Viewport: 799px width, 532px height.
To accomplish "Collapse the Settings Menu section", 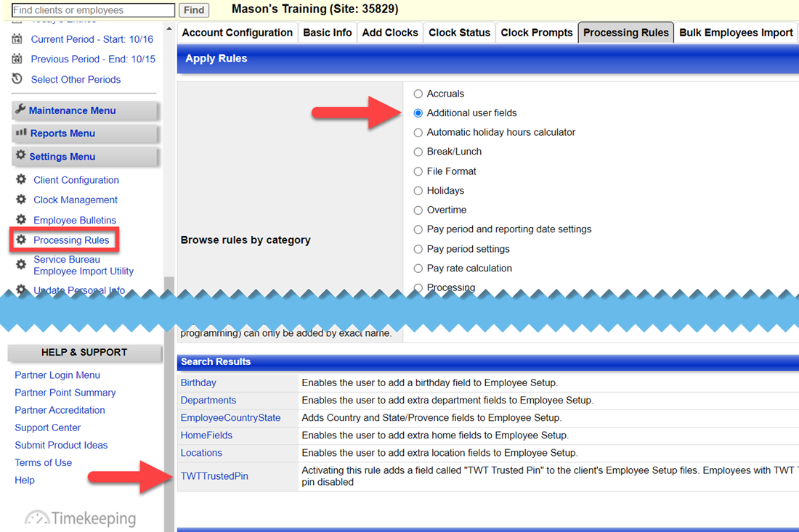I will [x=65, y=157].
